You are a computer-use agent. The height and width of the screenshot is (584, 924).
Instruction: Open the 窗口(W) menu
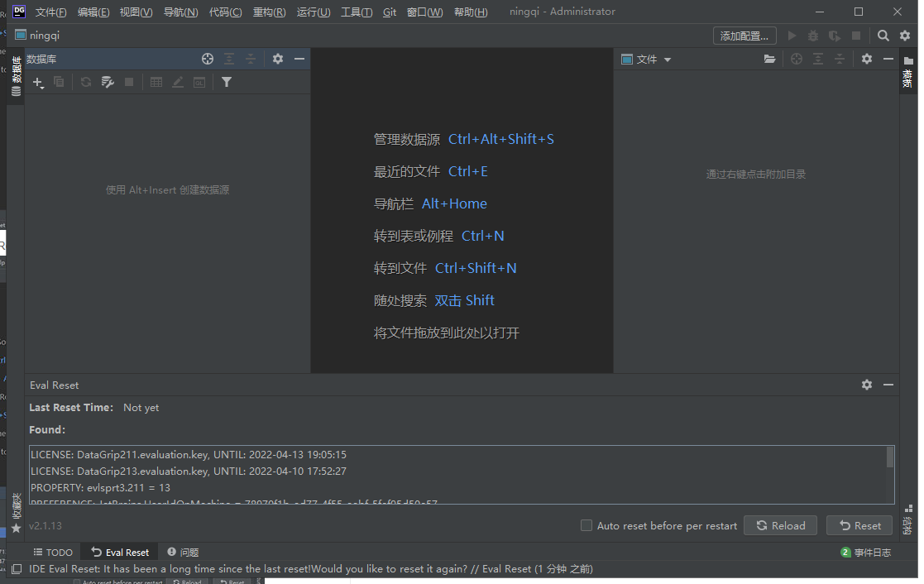(425, 12)
